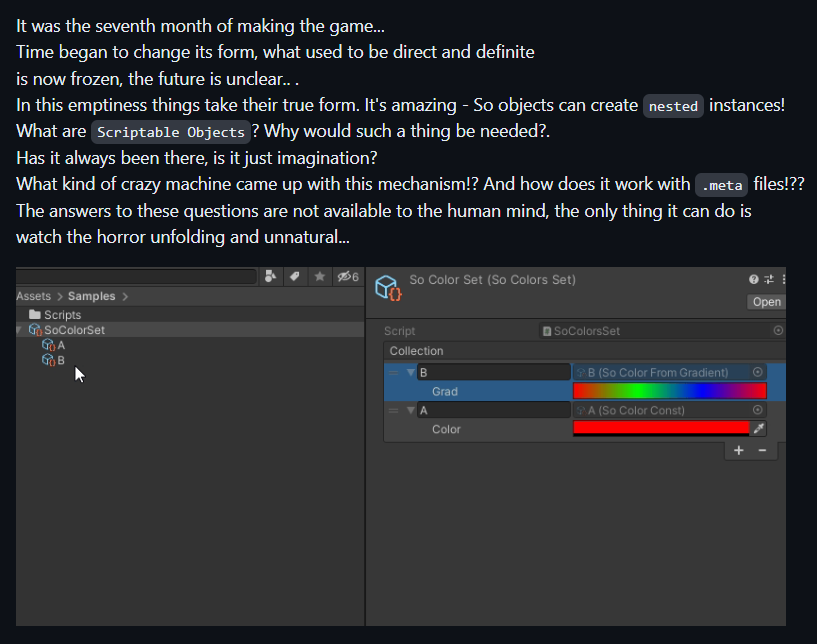Click the B name text field
This screenshot has height=644, width=817.
tap(493, 373)
